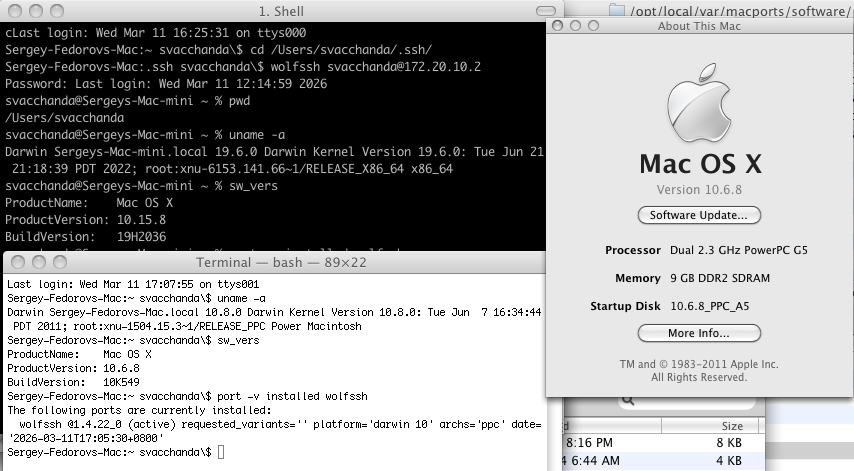The width and height of the screenshot is (854, 471).
Task: Click the port -v installed wolfssh line
Action: click(187, 396)
